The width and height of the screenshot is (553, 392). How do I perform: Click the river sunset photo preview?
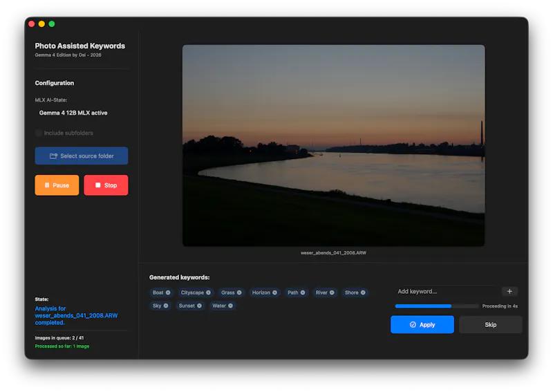click(x=333, y=145)
